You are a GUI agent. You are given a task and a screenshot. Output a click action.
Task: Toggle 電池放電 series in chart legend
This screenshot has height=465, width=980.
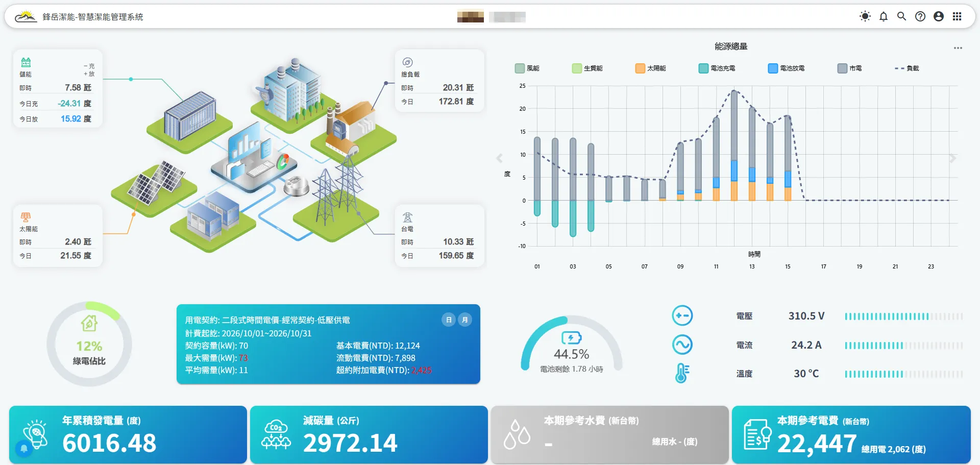click(x=787, y=68)
